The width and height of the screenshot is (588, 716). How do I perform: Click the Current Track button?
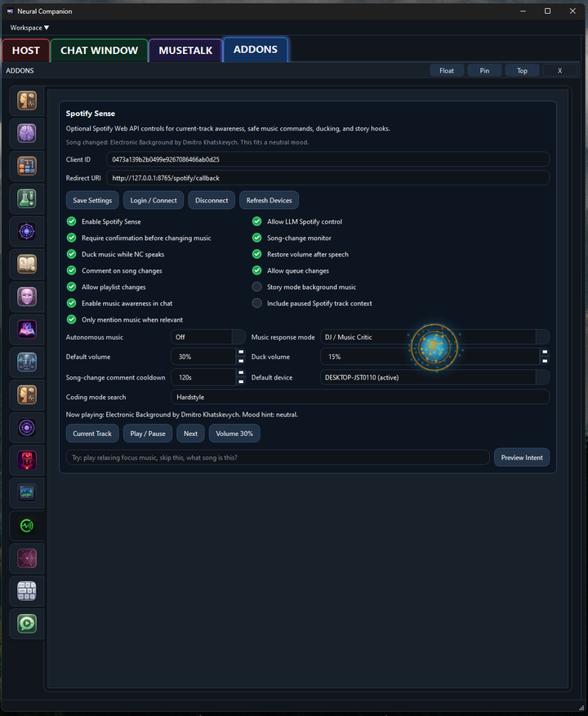(92, 434)
